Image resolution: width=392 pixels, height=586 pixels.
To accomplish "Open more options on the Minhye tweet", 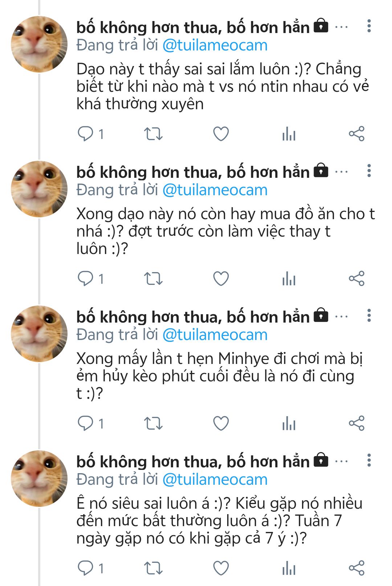I will coord(369,316).
